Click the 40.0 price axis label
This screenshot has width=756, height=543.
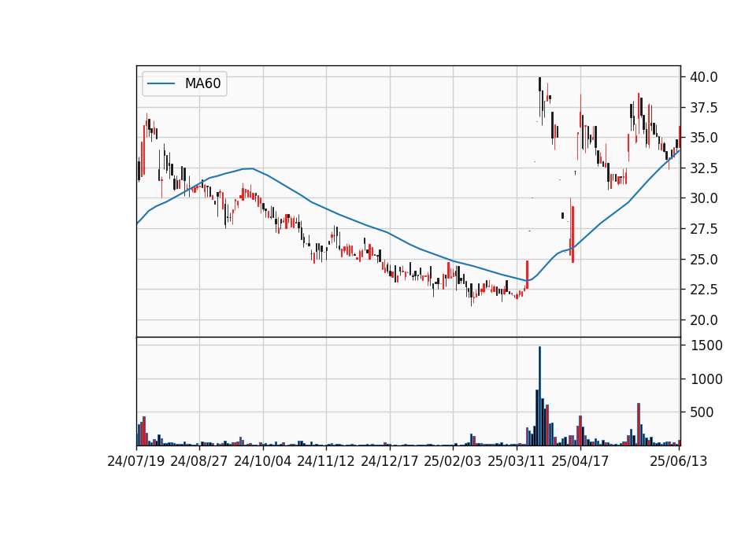pos(704,77)
